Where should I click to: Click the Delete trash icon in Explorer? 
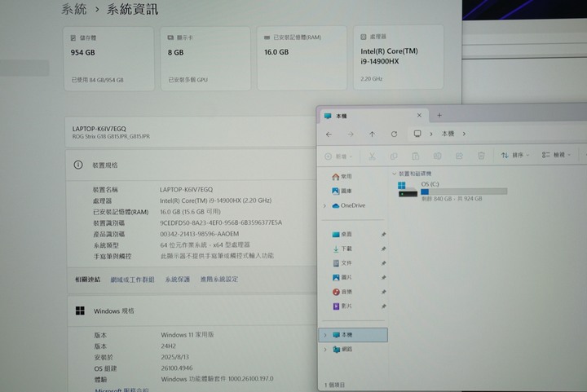click(x=481, y=156)
